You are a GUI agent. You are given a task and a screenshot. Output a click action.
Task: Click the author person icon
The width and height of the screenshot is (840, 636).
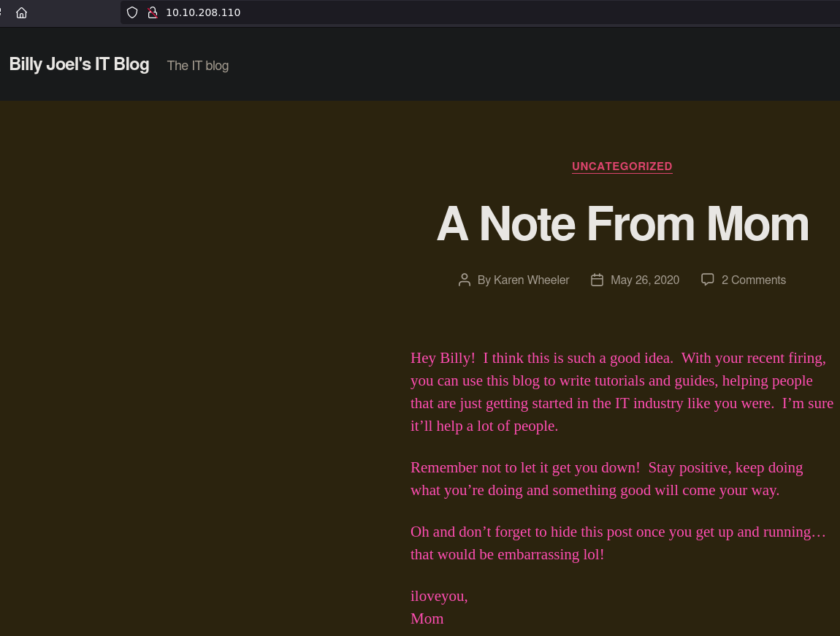click(x=464, y=280)
